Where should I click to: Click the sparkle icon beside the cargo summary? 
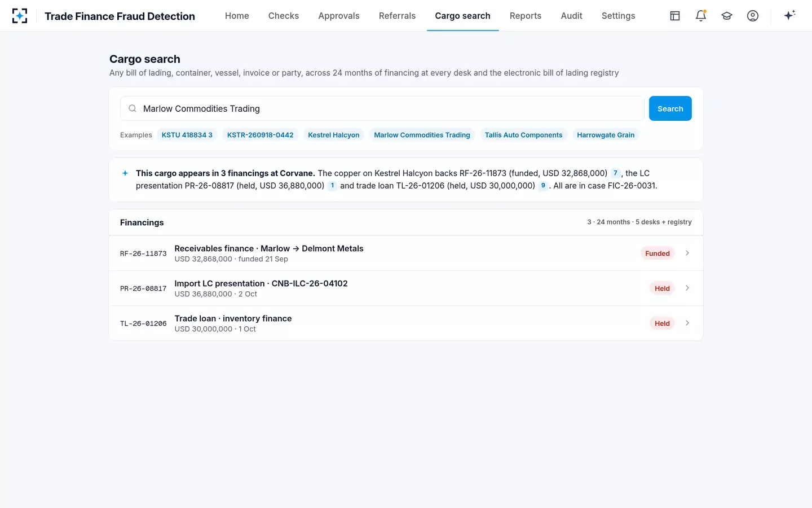tap(125, 173)
